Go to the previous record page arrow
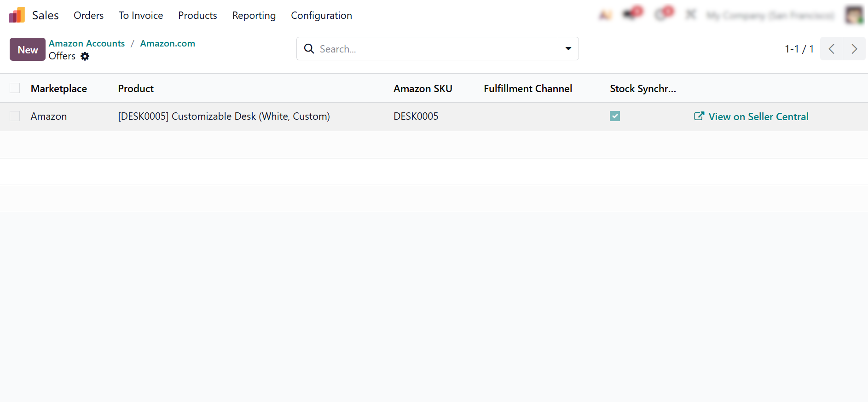 [831, 49]
